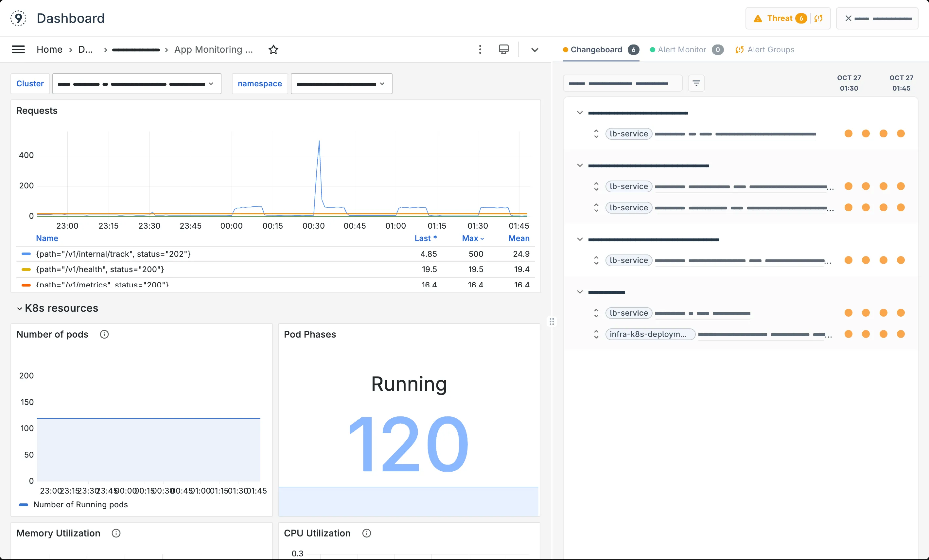Click the green dot on Alert Monitor tab

pyautogui.click(x=653, y=50)
